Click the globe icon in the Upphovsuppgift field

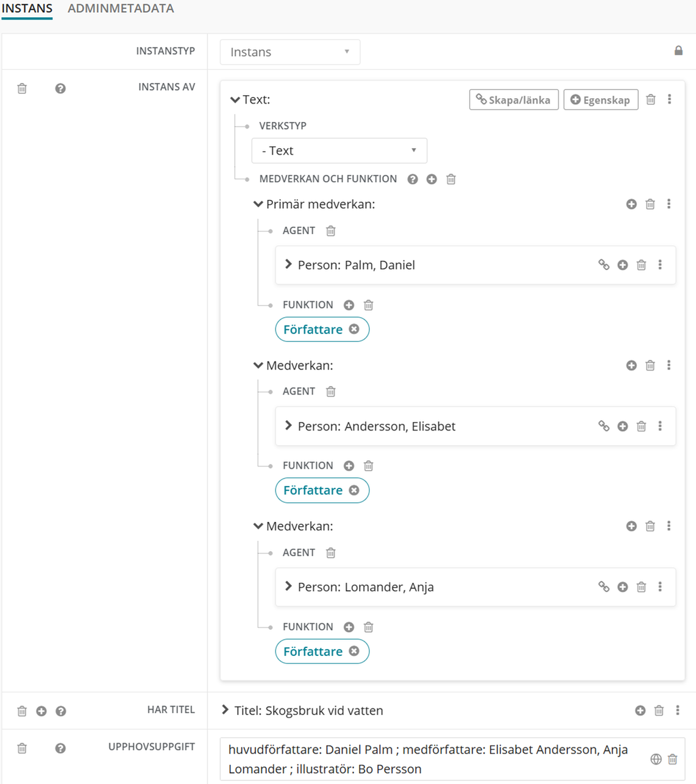656,758
